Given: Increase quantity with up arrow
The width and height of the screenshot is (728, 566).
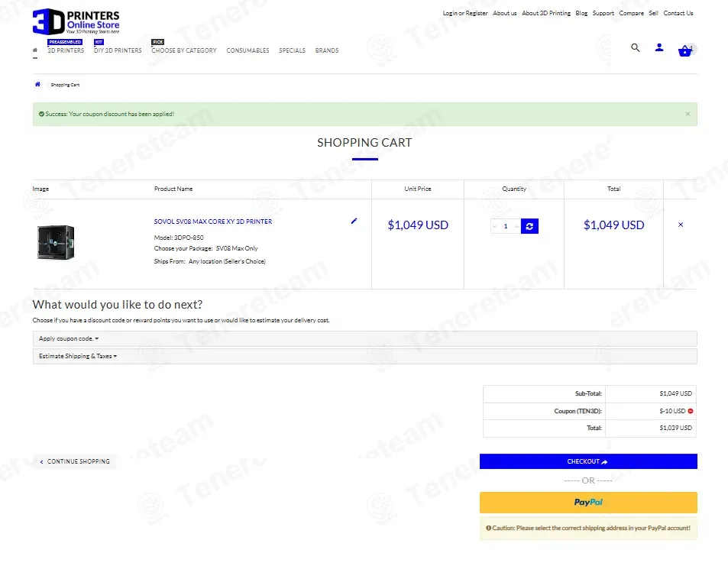Looking at the screenshot, I should pyautogui.click(x=516, y=226).
